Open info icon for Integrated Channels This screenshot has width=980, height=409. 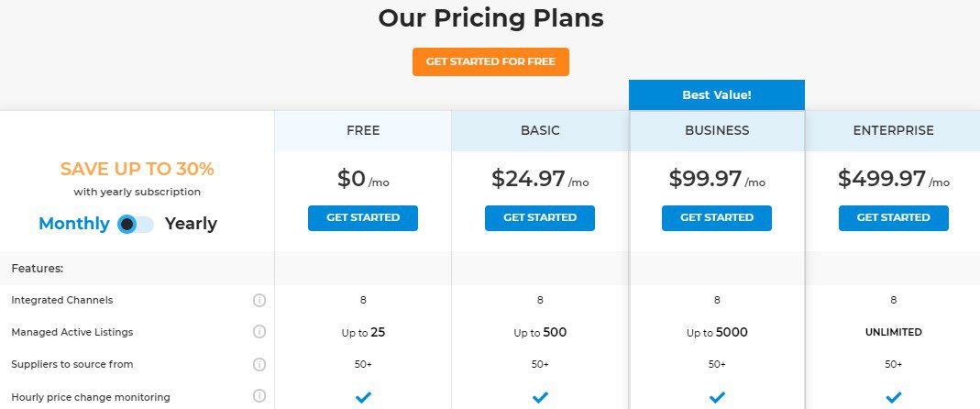tap(259, 300)
